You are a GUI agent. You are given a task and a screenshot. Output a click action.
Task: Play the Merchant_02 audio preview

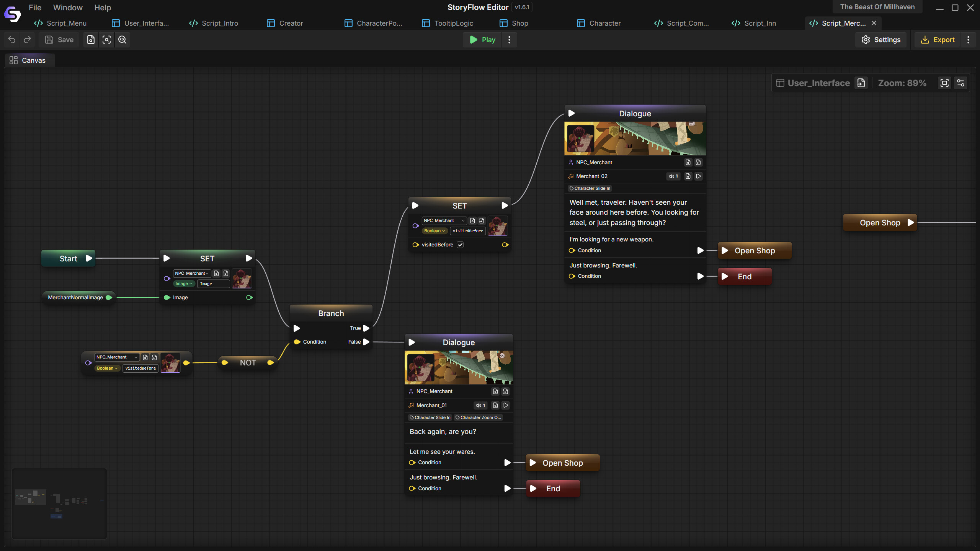click(x=698, y=176)
